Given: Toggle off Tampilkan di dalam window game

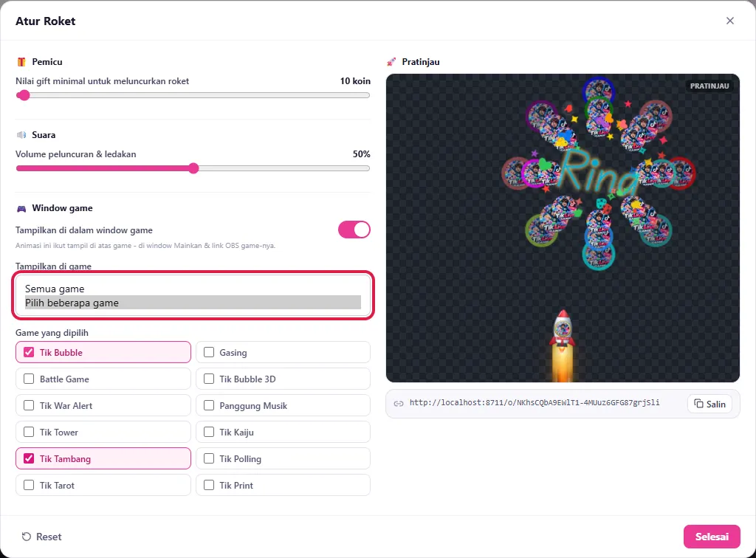Looking at the screenshot, I should (x=354, y=230).
